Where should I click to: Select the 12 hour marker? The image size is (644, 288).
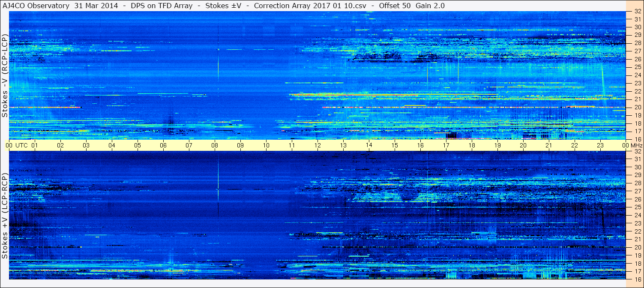tap(318, 145)
